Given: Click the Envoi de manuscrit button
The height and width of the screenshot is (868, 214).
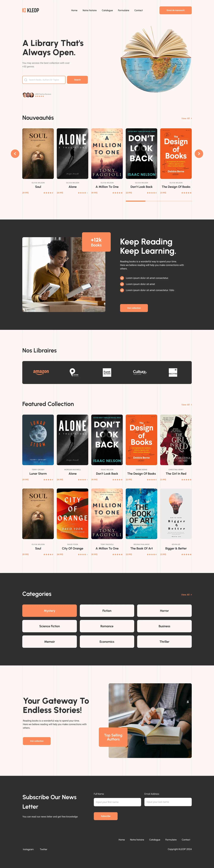Looking at the screenshot, I should 176,10.
